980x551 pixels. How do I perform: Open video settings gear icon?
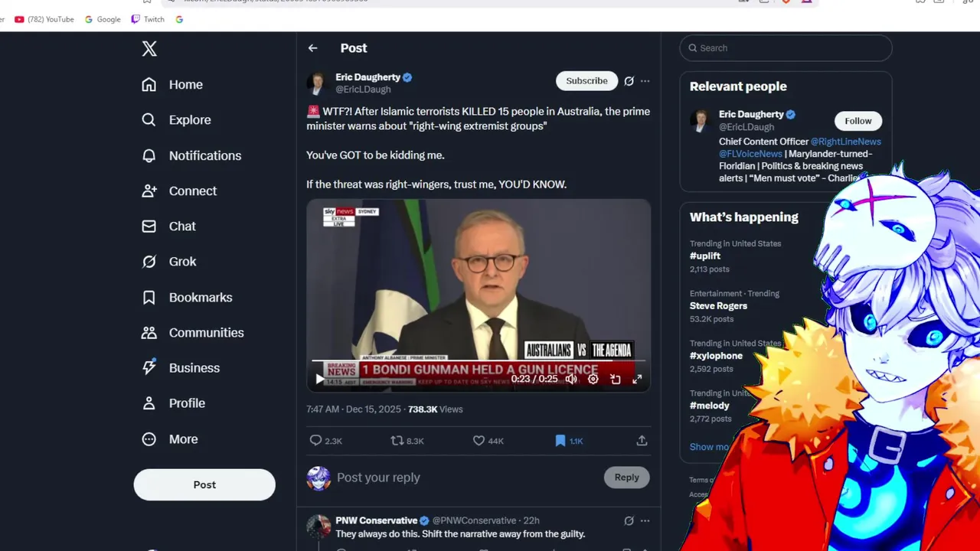tap(593, 379)
